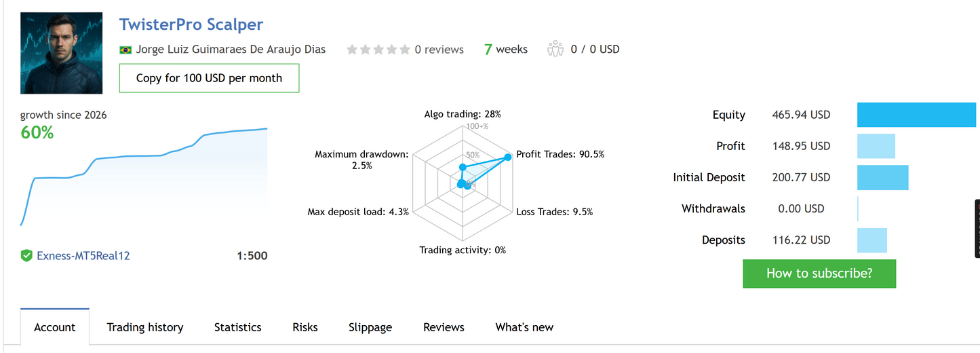Open Jorge Luiz author profile link
The image size is (980, 353).
click(x=231, y=49)
